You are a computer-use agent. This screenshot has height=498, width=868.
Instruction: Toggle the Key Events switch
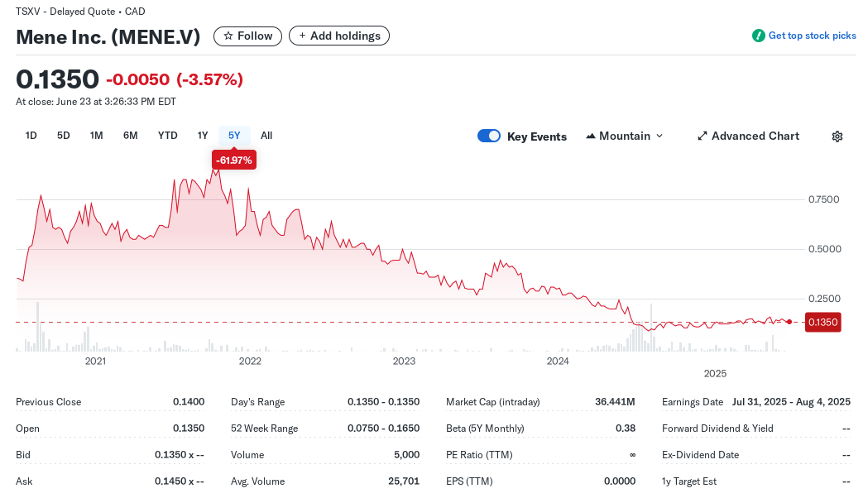click(x=489, y=136)
